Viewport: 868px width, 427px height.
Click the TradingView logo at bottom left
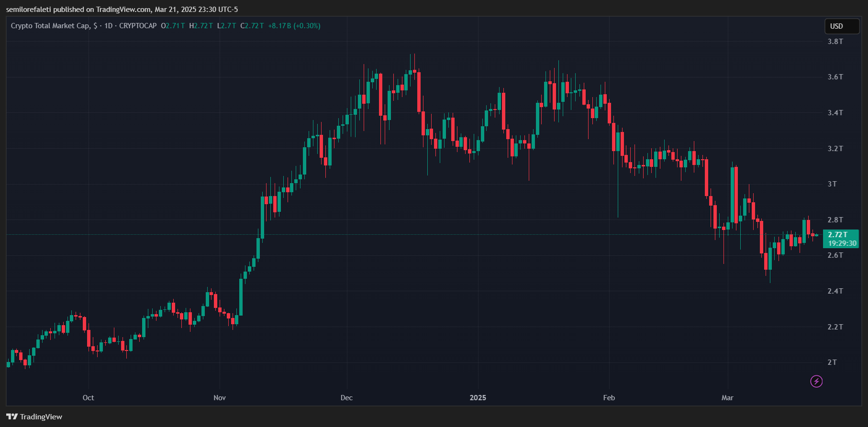pyautogui.click(x=34, y=416)
